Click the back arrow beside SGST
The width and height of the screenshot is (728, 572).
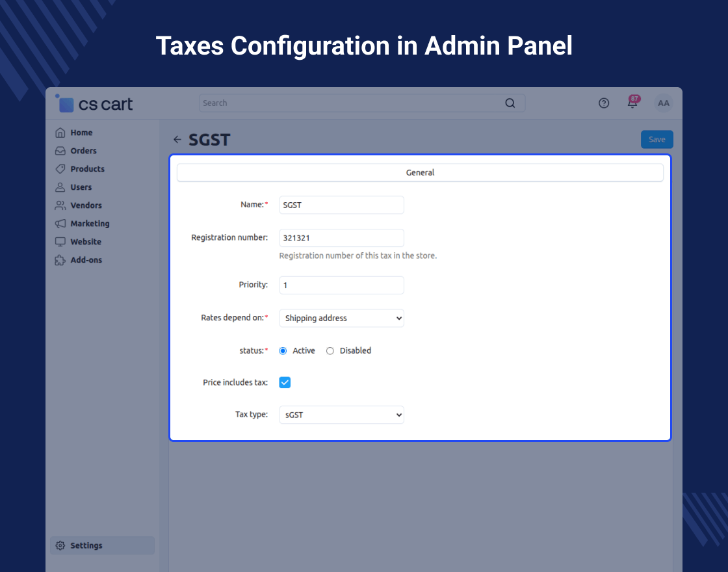[x=177, y=139]
